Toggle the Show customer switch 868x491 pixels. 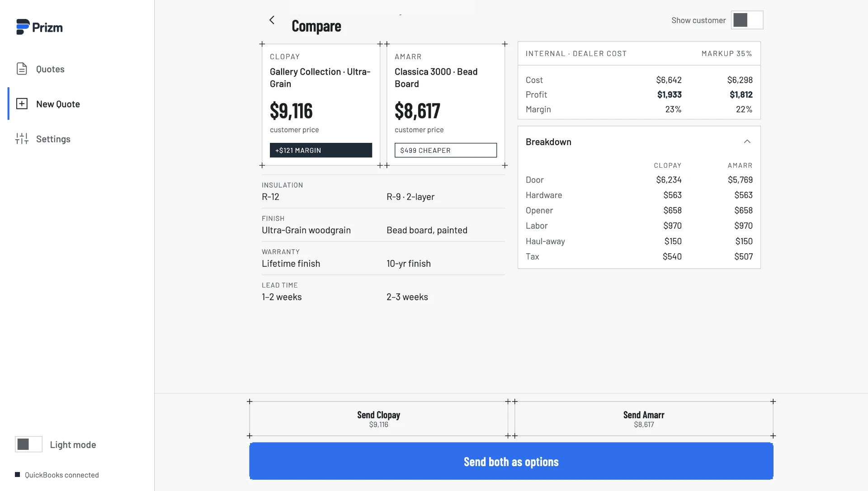747,20
